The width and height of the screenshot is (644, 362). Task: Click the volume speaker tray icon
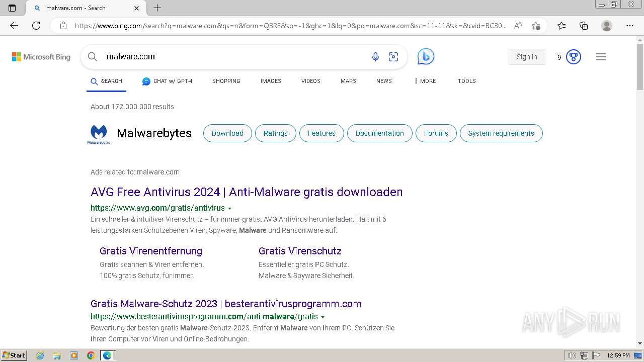572,355
